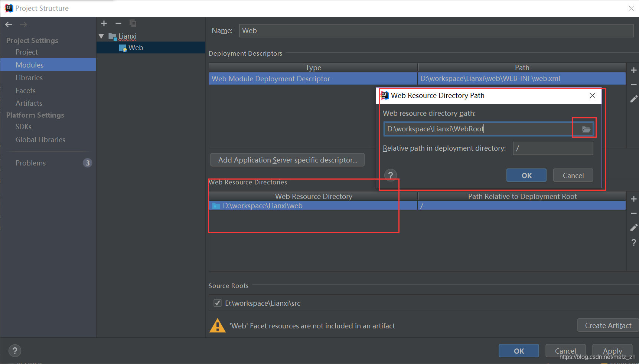Viewport: 639px width, 364px height.
Task: Click the Add module plus icon
Action: click(104, 23)
